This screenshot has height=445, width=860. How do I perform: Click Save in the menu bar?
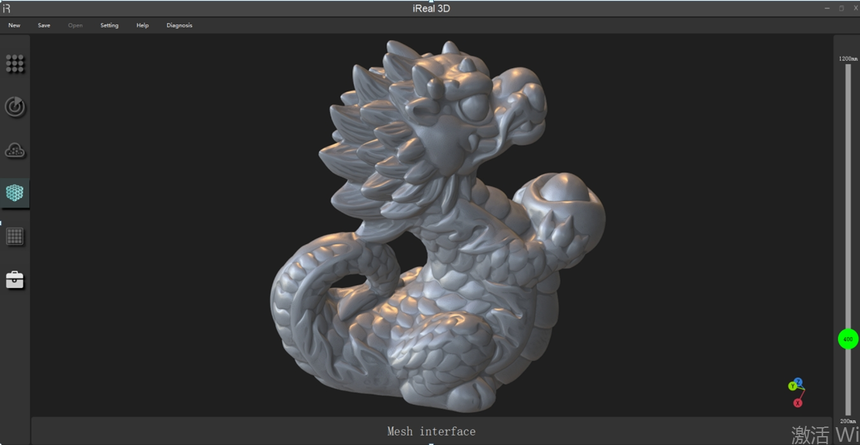(x=44, y=25)
